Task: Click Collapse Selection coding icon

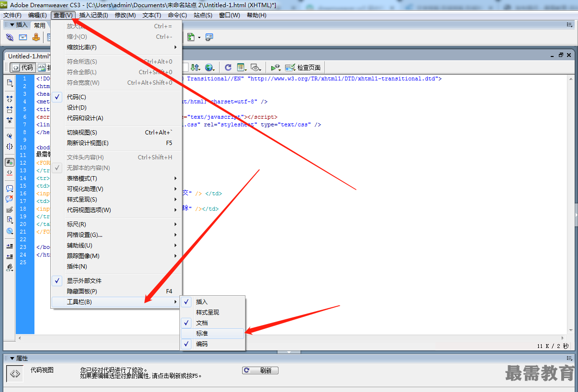Action: coord(10,109)
